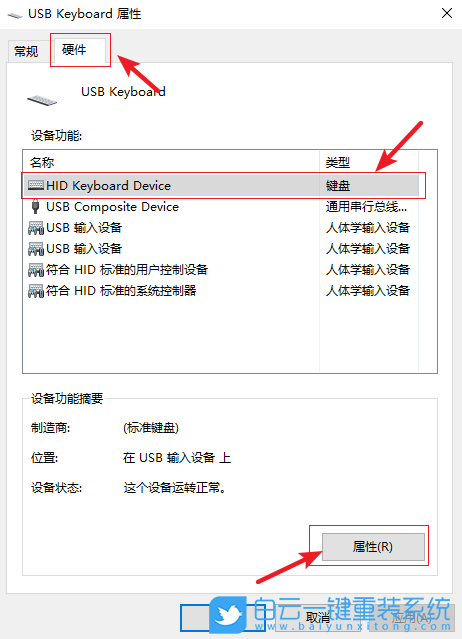The width and height of the screenshot is (462, 639).
Task: Click icon of 符合 HID 标准的系统控制器
Action: click(x=35, y=291)
